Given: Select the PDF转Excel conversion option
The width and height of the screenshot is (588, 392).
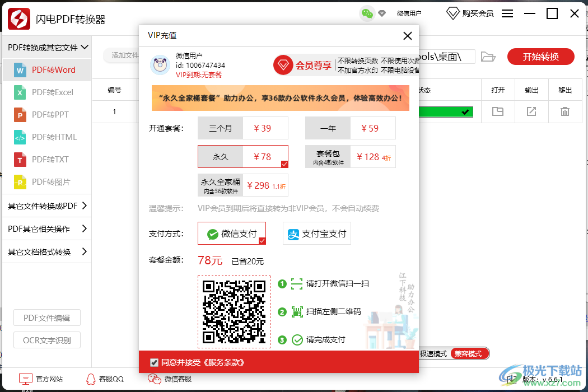Looking at the screenshot, I should click(x=46, y=92).
